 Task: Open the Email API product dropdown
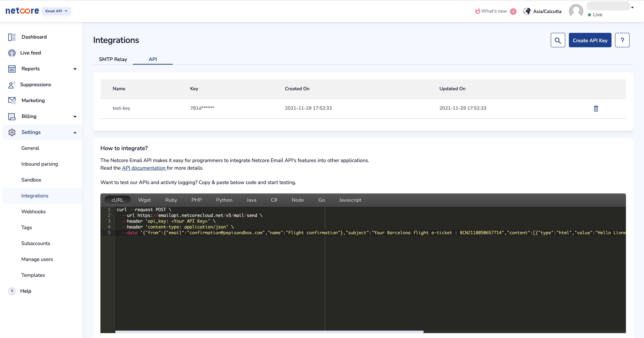(56, 11)
